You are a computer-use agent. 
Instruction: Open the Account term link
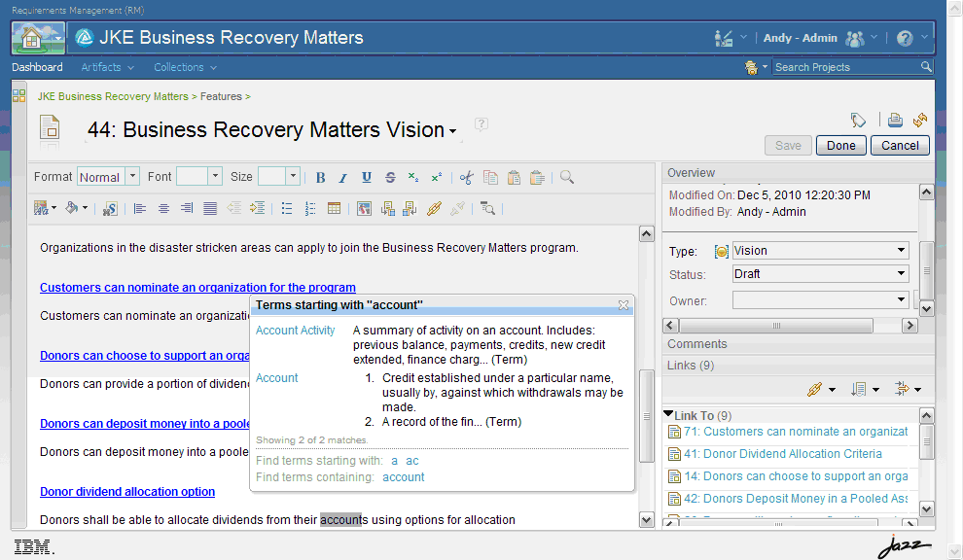[x=276, y=378]
